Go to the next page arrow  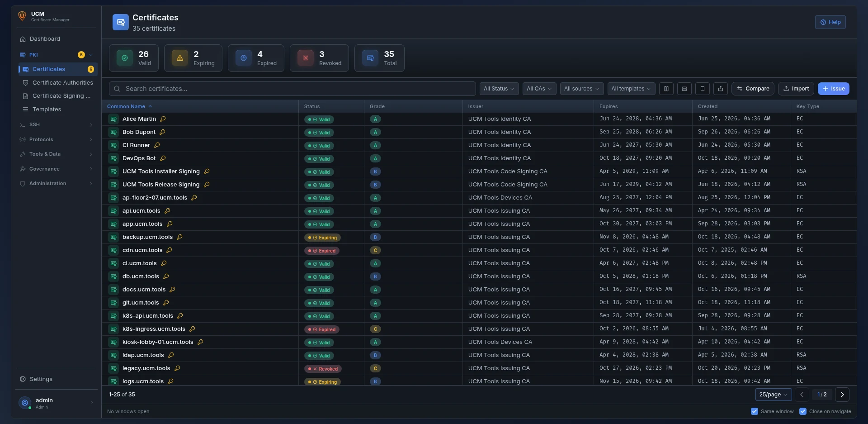pos(842,395)
